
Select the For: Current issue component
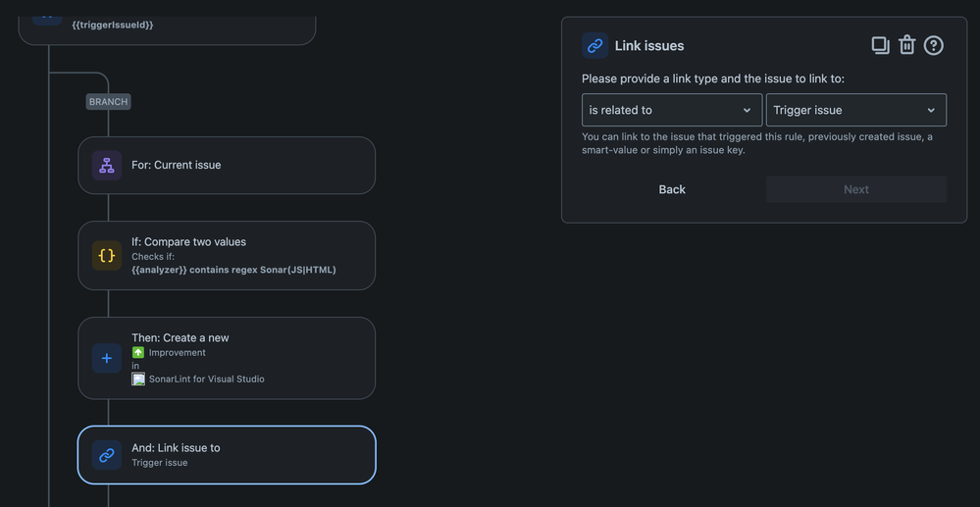click(x=227, y=165)
